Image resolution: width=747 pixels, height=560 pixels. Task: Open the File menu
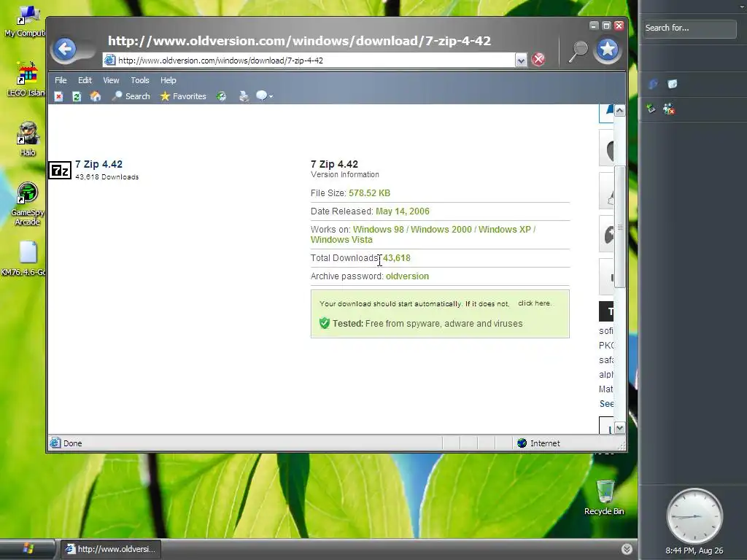tap(61, 80)
